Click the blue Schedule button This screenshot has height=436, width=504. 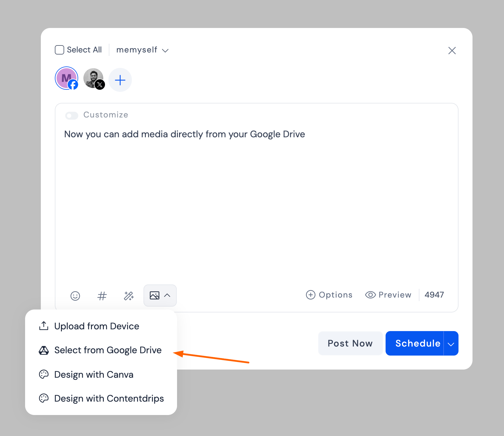417,344
